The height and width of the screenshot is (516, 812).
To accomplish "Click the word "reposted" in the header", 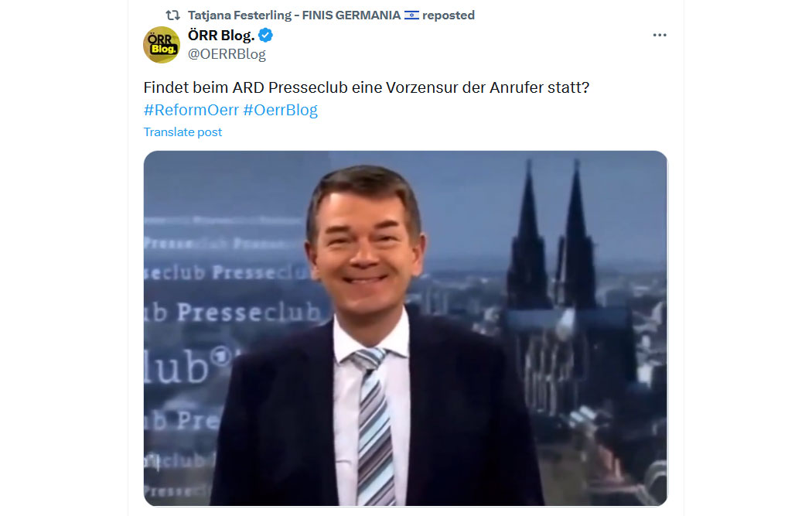I will point(449,15).
